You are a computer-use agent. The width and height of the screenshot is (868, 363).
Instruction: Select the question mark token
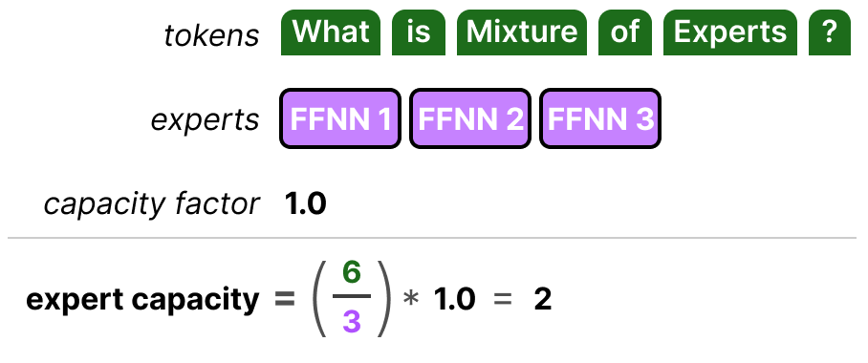(x=829, y=32)
